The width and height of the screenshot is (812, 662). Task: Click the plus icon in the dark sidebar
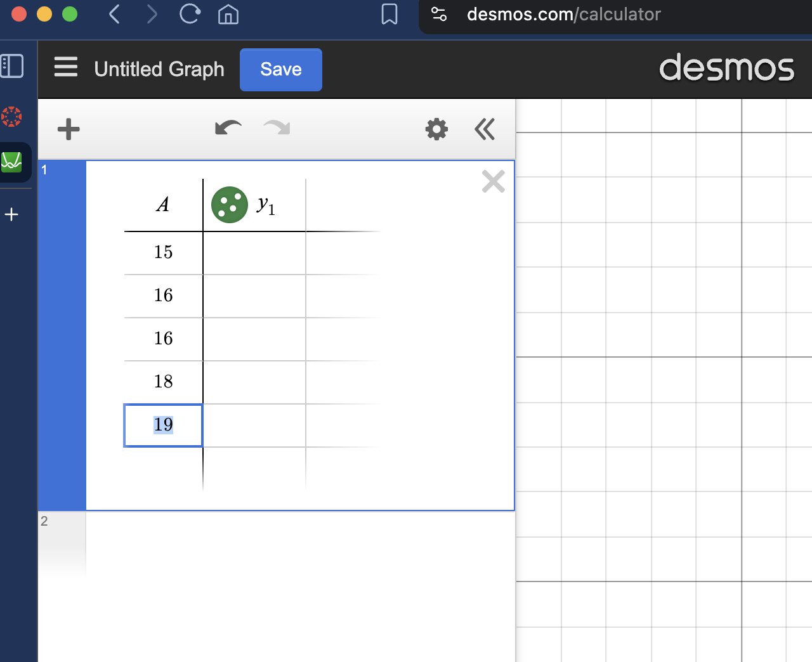[11, 214]
